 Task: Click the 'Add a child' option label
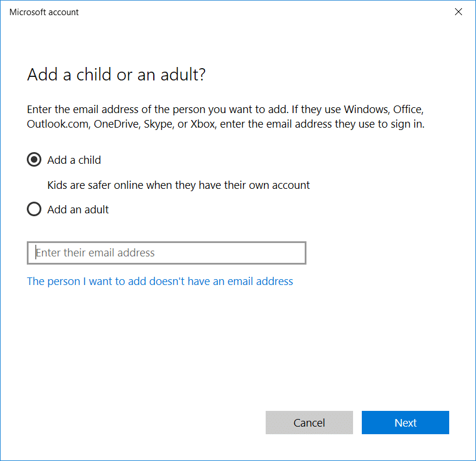[74, 160]
